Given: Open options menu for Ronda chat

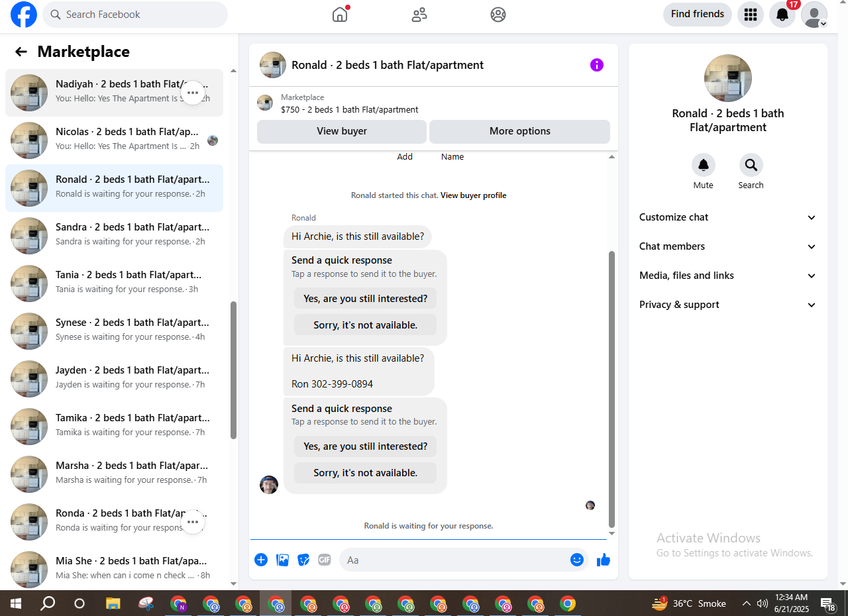Looking at the screenshot, I should tap(193, 522).
